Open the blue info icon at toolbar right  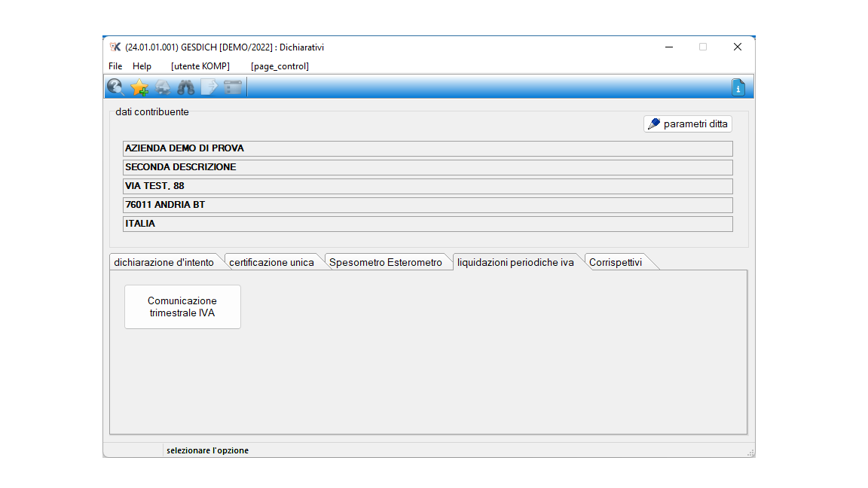738,87
